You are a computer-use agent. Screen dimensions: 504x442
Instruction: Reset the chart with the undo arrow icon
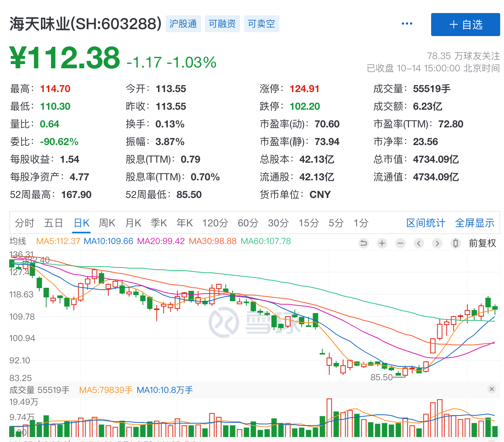[x=363, y=243]
